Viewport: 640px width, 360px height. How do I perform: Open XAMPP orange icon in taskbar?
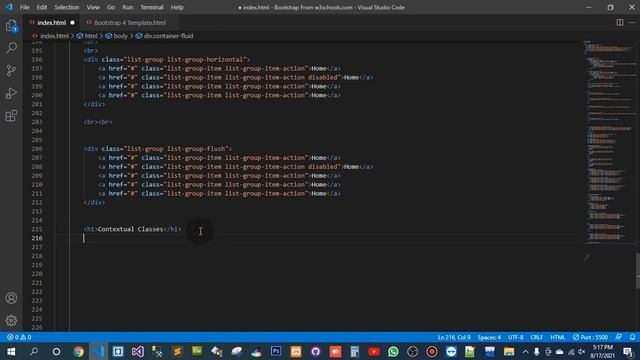[296, 351]
